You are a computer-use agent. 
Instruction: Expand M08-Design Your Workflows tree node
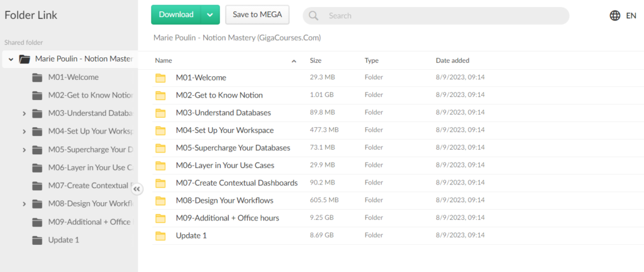coord(24,204)
